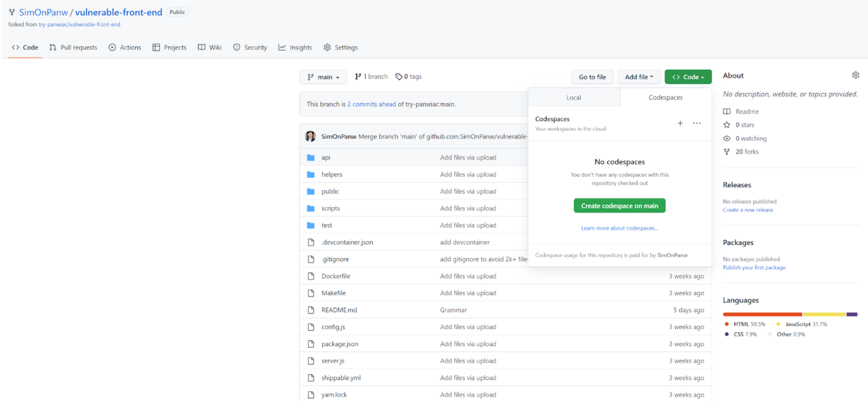Open the Pull requests tab
Image resolution: width=868 pixels, height=401 pixels.
pos(73,48)
